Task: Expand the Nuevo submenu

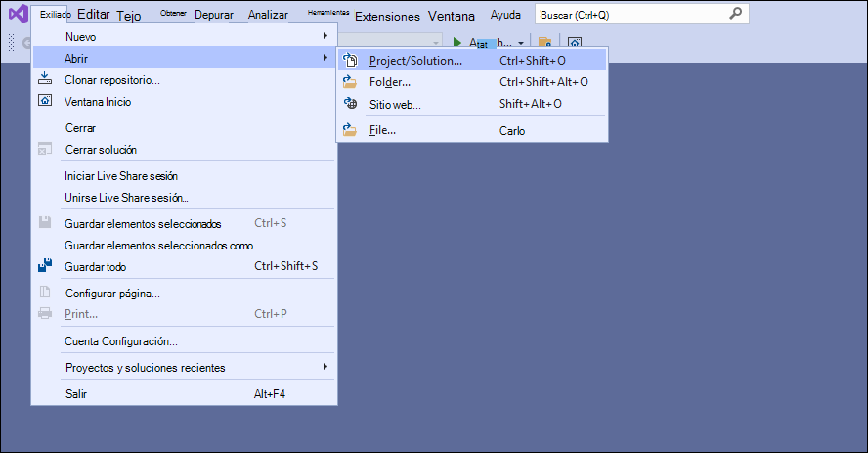Action: [x=185, y=37]
